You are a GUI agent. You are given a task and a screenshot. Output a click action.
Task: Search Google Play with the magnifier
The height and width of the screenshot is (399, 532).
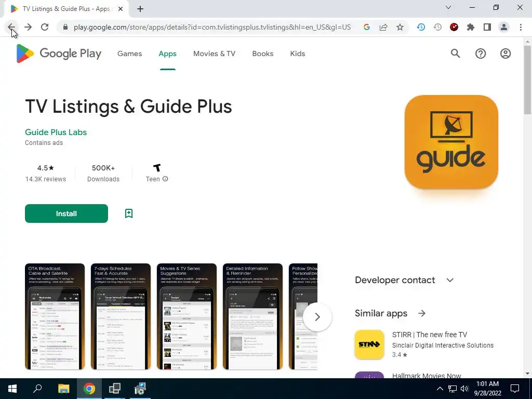pos(455,54)
